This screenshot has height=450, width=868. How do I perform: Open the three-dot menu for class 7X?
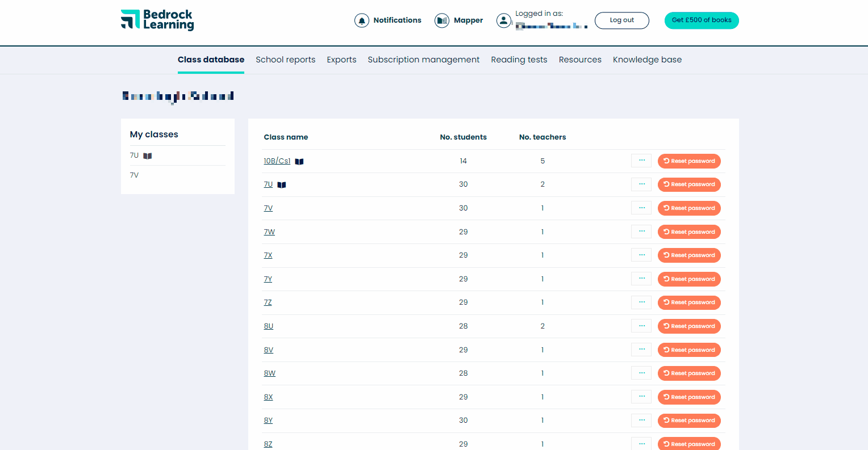coord(641,255)
